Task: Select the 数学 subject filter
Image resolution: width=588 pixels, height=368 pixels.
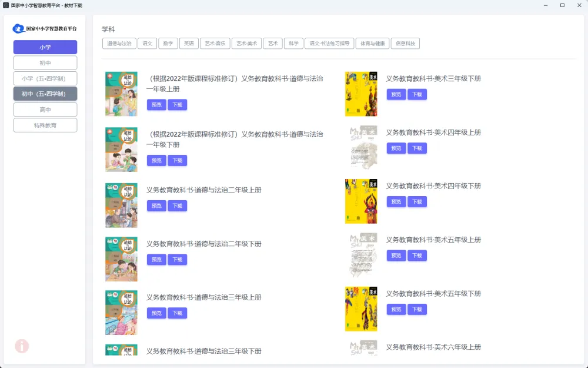Action: click(168, 43)
